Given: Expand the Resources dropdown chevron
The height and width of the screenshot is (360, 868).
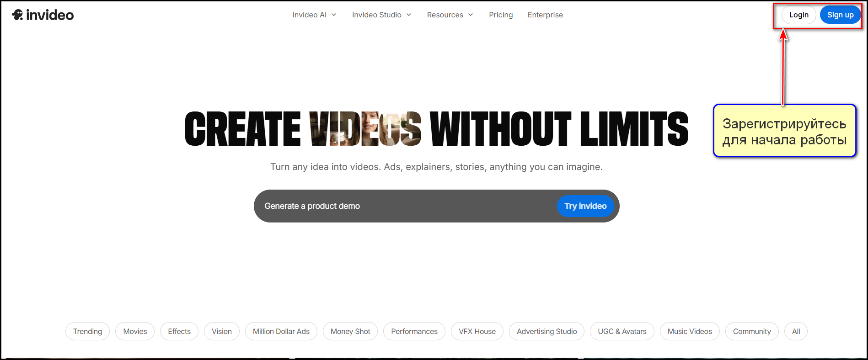Looking at the screenshot, I should (471, 15).
